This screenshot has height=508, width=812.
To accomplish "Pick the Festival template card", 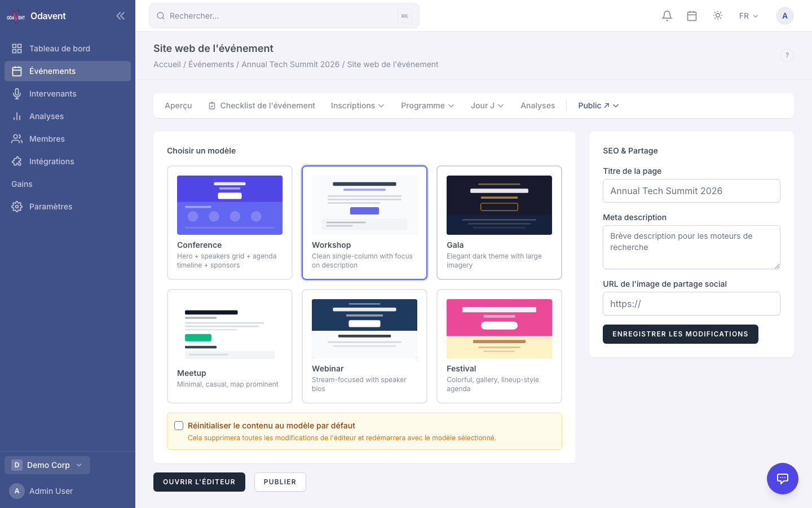I will 499,346.
